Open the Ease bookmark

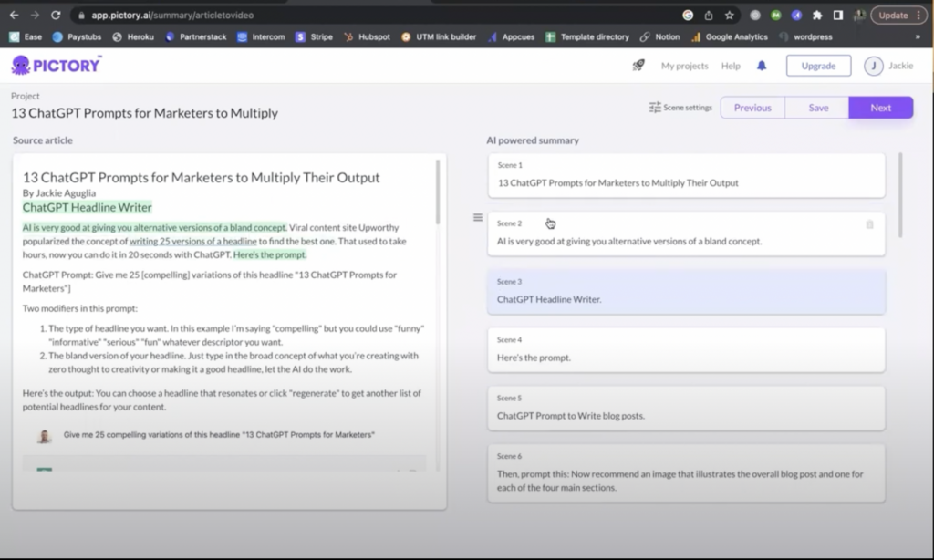(26, 36)
